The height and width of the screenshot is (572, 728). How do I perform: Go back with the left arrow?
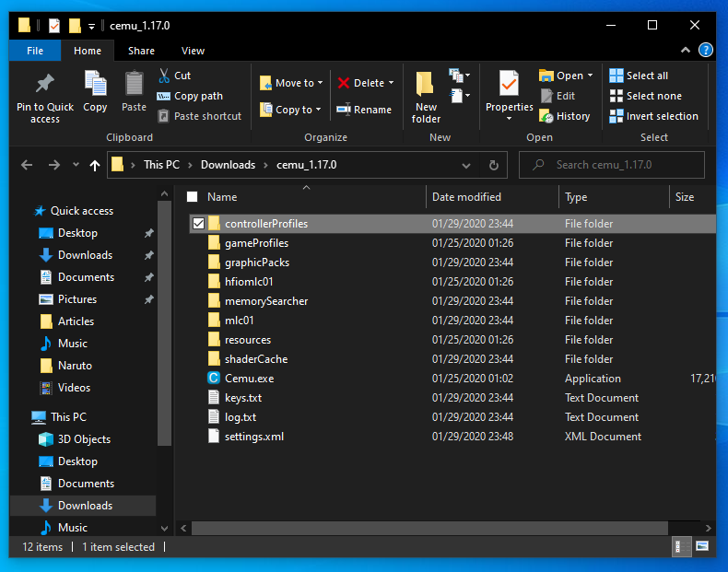pyautogui.click(x=27, y=165)
